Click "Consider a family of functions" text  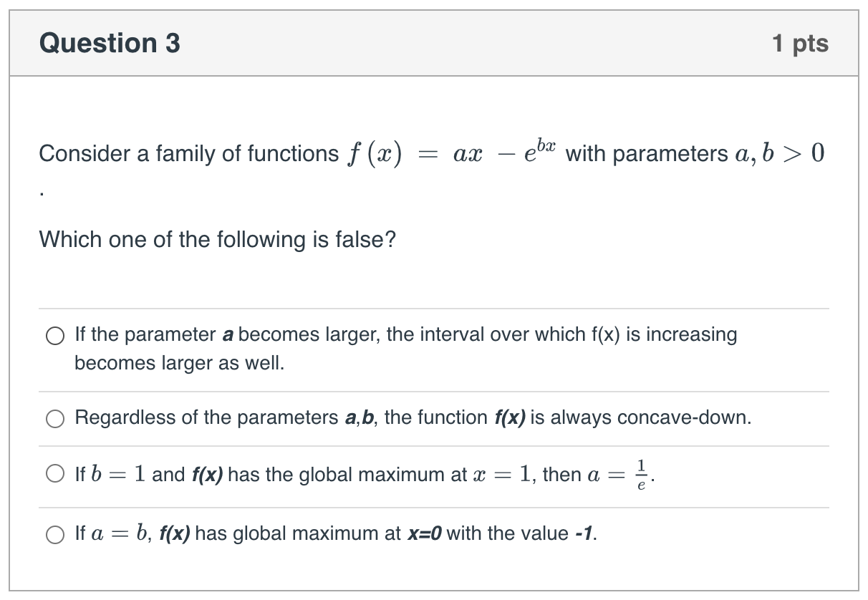pos(189,153)
